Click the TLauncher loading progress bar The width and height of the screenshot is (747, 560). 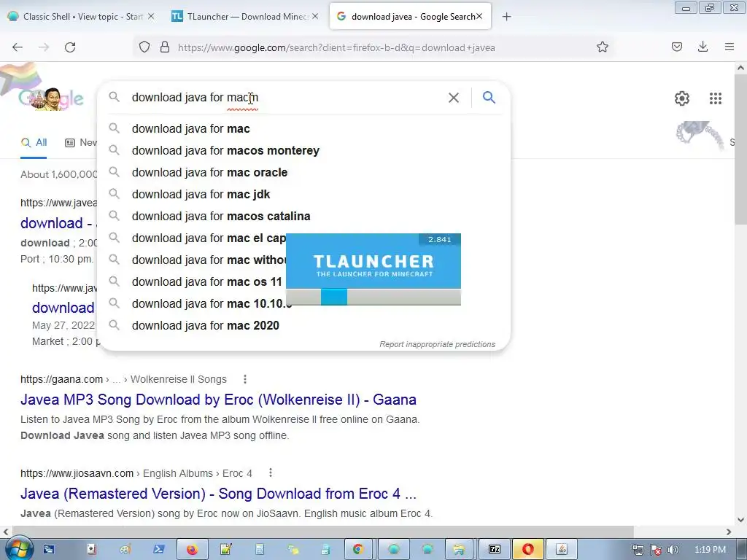click(373, 297)
